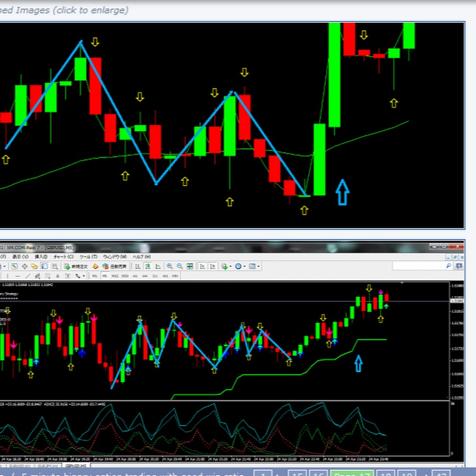Click the zoom out magnifier icon

point(180,266)
